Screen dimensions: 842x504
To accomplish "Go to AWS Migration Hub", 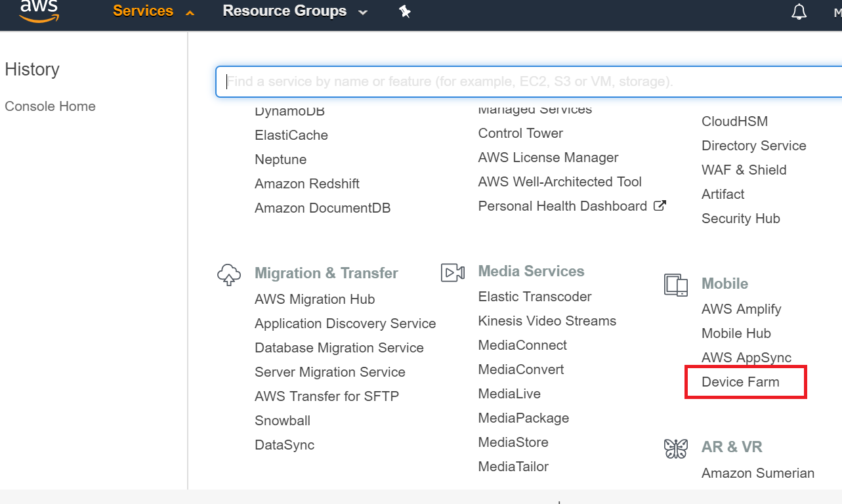I will (314, 299).
